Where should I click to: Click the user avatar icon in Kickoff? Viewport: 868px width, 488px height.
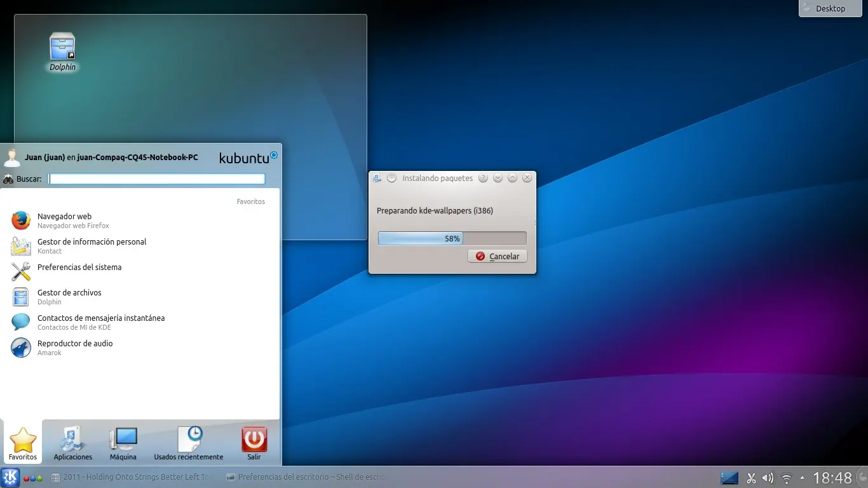[11, 157]
